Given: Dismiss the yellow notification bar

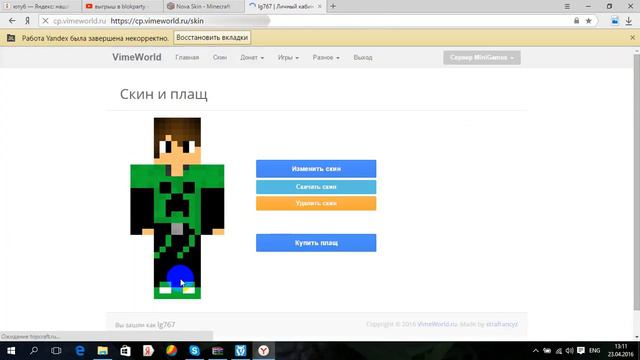Looking at the screenshot, I should click(x=632, y=38).
